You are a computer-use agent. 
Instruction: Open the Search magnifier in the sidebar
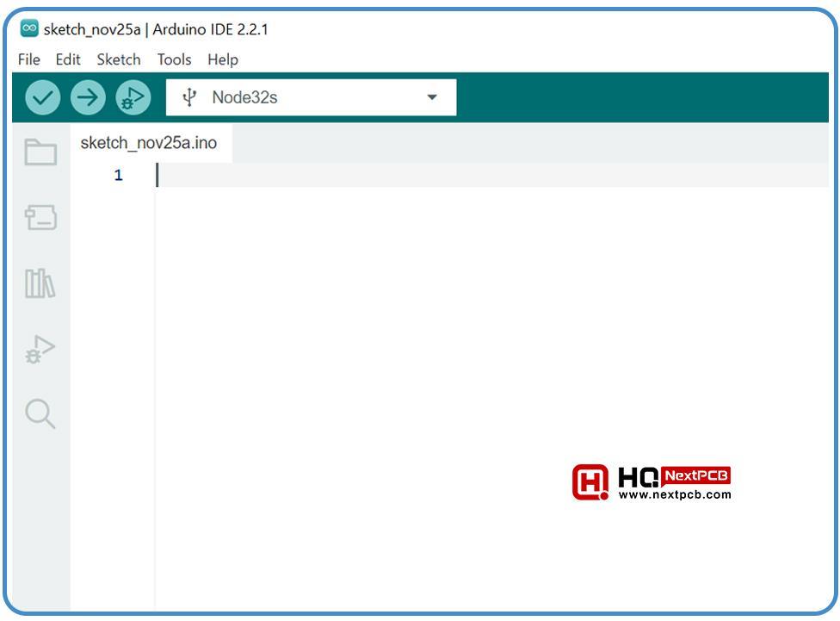click(40, 414)
